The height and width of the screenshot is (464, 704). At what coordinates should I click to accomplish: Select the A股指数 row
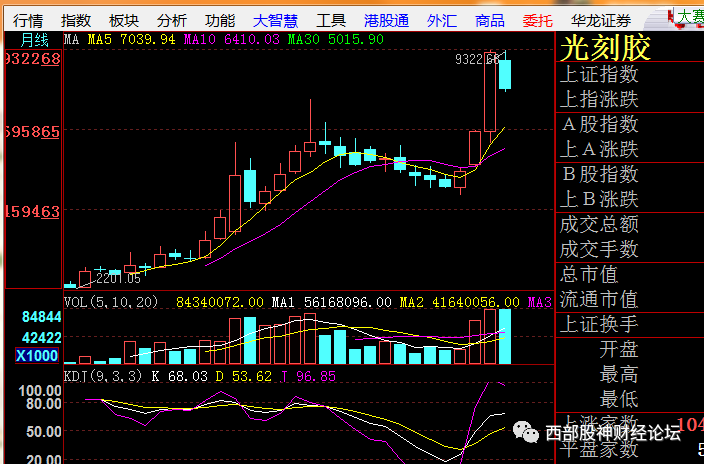630,125
